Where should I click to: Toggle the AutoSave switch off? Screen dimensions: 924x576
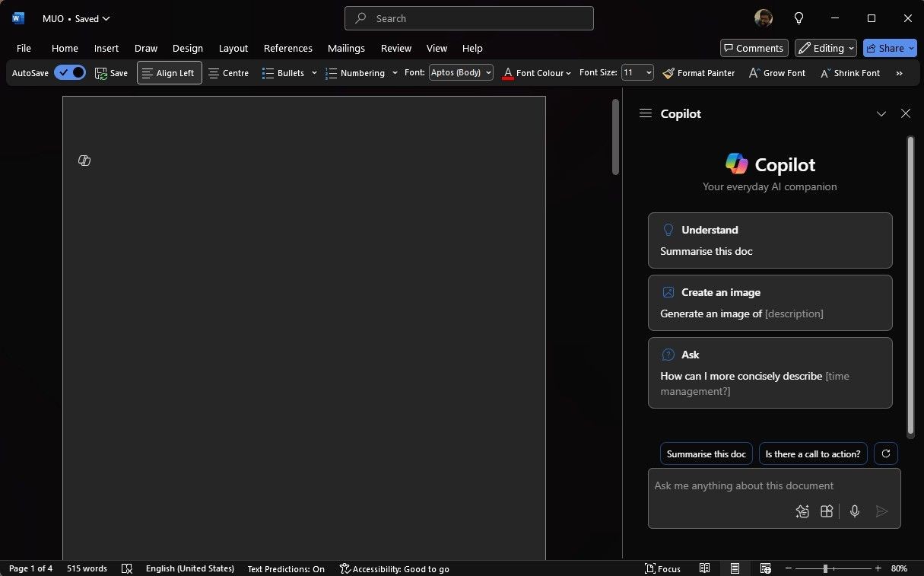pyautogui.click(x=70, y=73)
